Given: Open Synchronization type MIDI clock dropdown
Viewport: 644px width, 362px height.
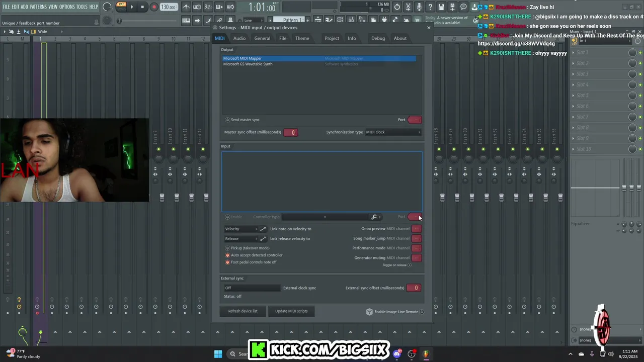Looking at the screenshot, I should click(393, 132).
